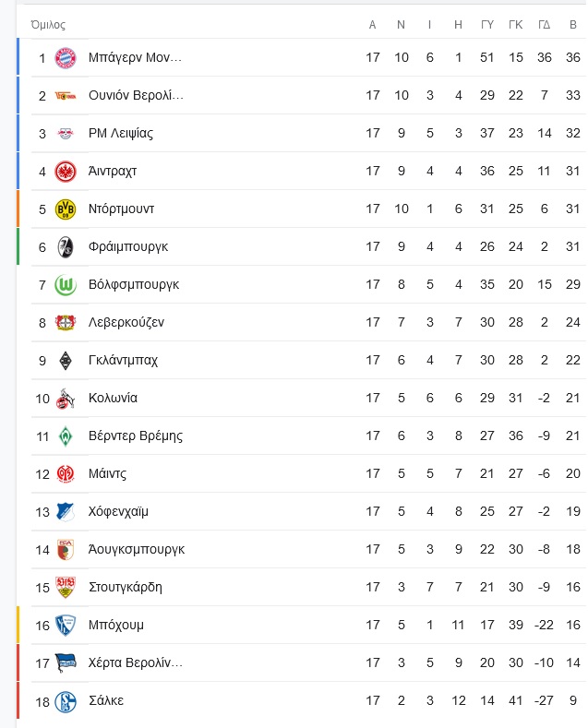Select the Μάιντς team name
Image resolution: width=588 pixels, height=728 pixels.
click(107, 473)
